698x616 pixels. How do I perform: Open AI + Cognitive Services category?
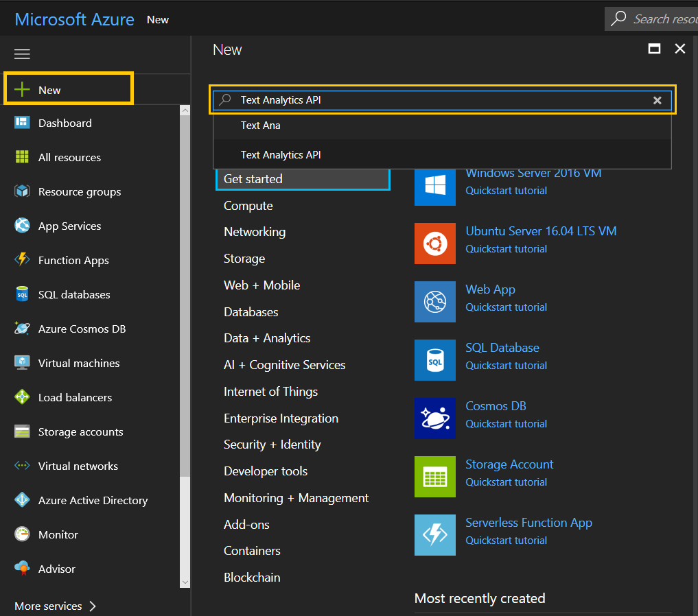284,365
